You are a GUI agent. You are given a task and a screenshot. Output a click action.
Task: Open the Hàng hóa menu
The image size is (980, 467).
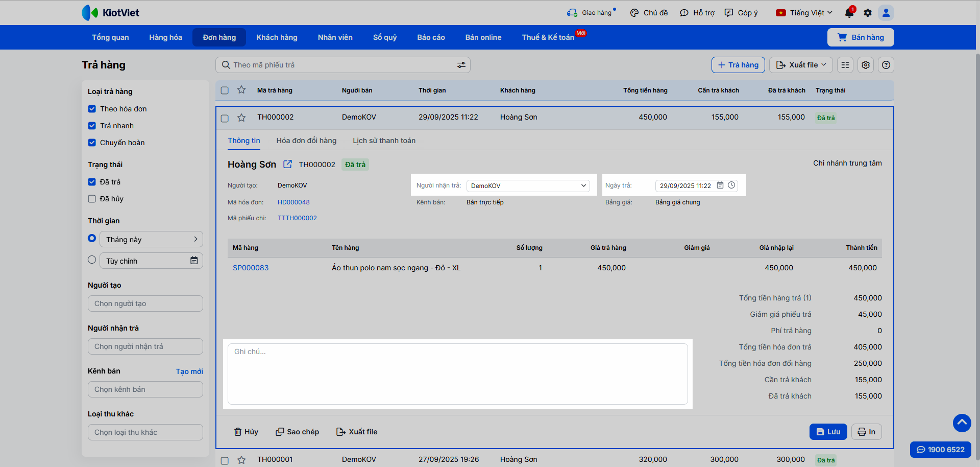click(x=165, y=37)
